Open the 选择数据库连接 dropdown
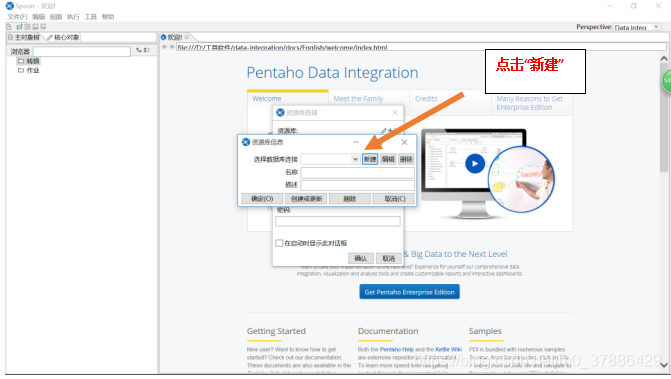The image size is (671, 379). click(330, 159)
